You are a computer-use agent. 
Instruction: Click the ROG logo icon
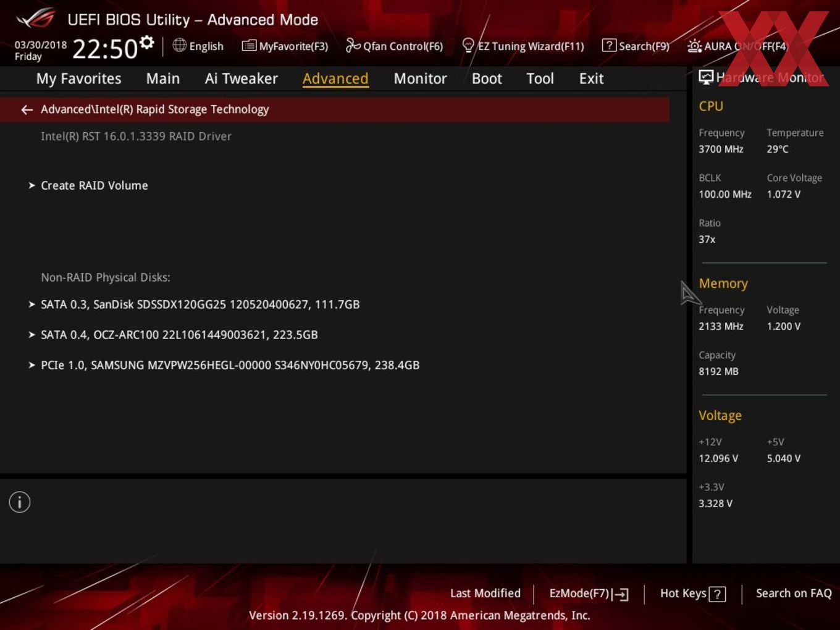coord(35,19)
